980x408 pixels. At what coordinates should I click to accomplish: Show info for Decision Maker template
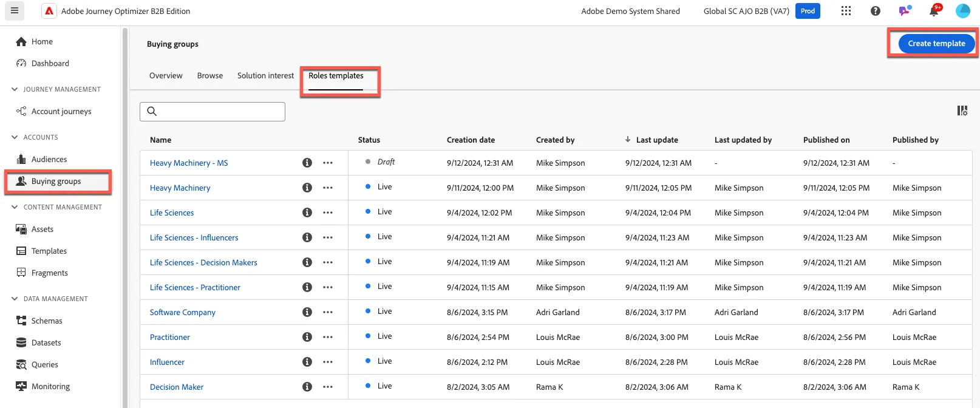pyautogui.click(x=307, y=387)
